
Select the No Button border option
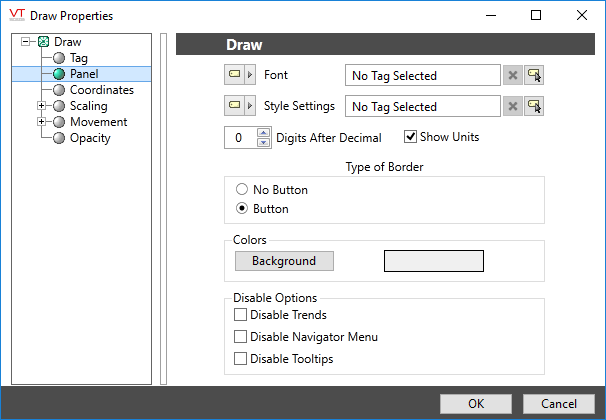pos(241,190)
